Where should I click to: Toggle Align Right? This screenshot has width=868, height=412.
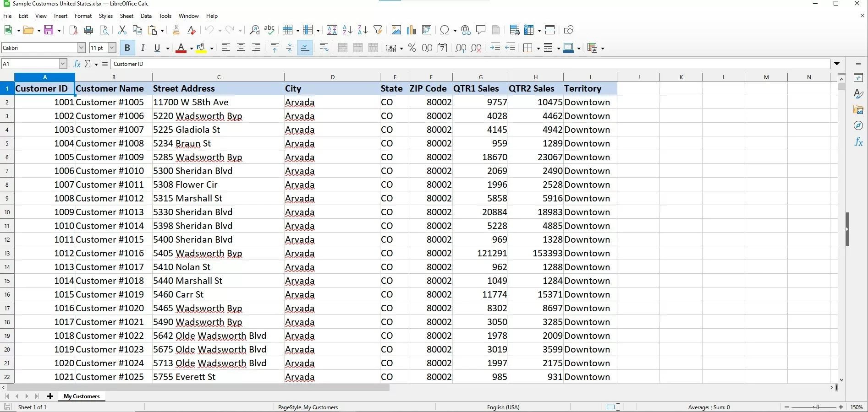tap(256, 48)
